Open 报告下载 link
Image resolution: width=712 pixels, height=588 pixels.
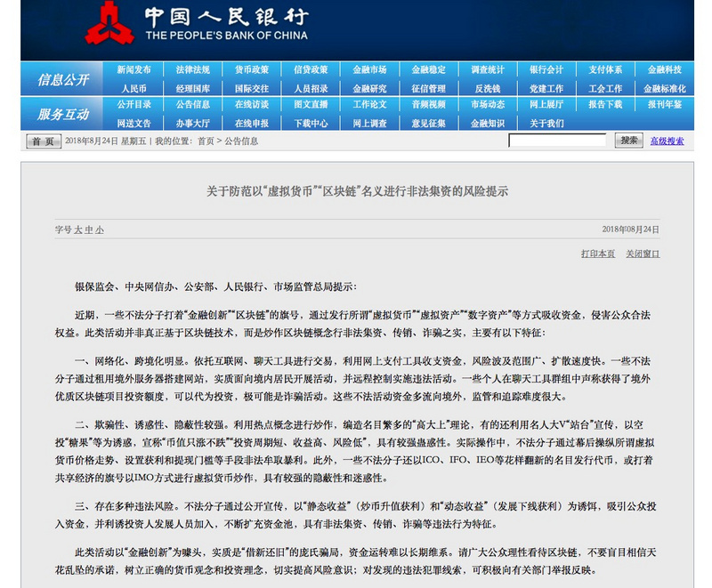point(606,104)
